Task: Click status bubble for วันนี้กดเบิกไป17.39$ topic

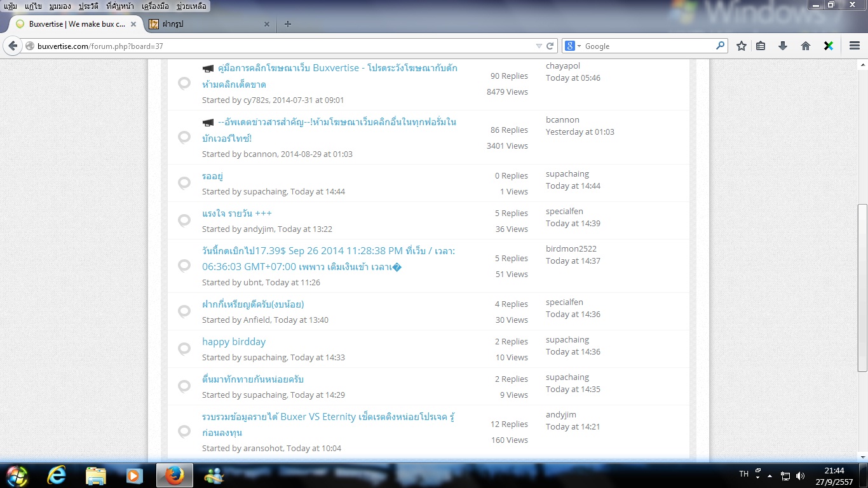Action: click(184, 266)
